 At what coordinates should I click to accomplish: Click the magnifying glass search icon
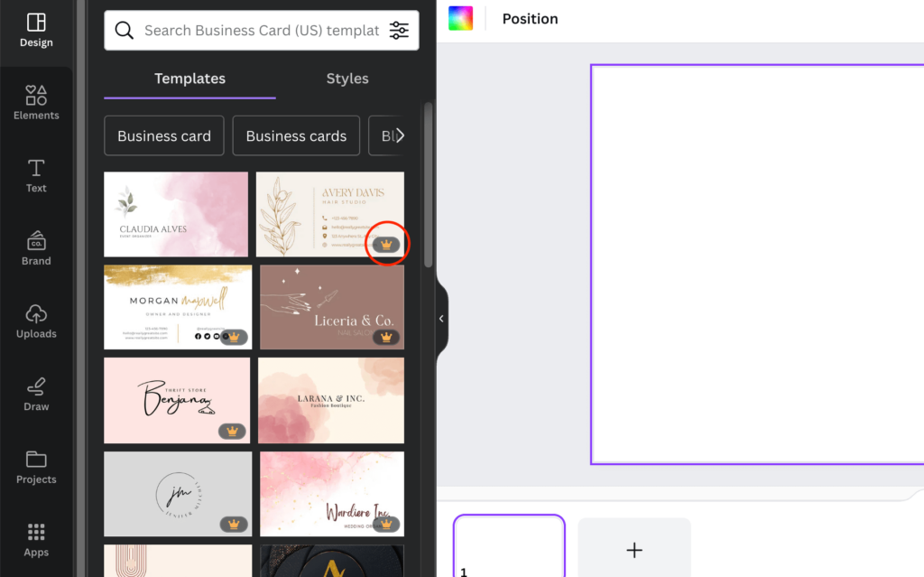pos(125,30)
